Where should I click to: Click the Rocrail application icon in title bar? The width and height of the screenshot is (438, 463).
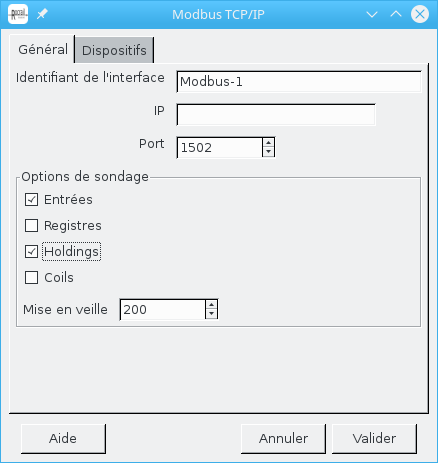coord(18,14)
